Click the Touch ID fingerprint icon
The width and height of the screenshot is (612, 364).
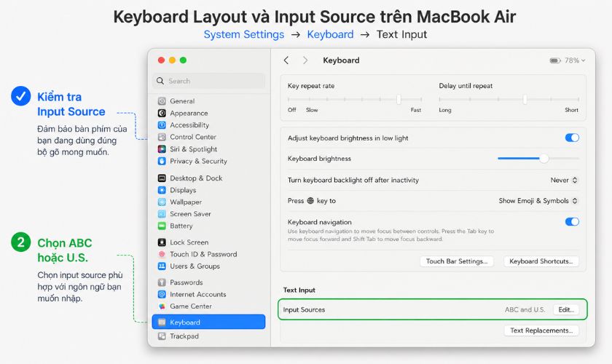tap(162, 254)
